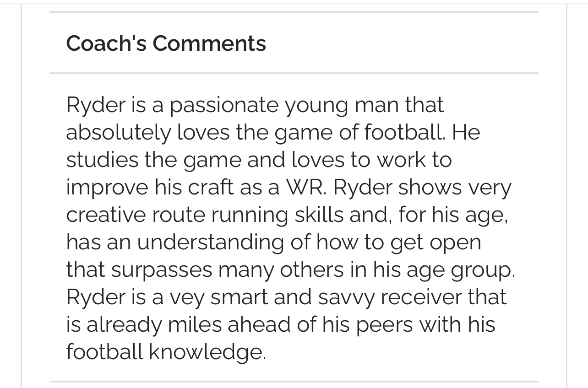Click the word "studies" in the comments
This screenshot has width=588, height=388.
click(x=102, y=160)
